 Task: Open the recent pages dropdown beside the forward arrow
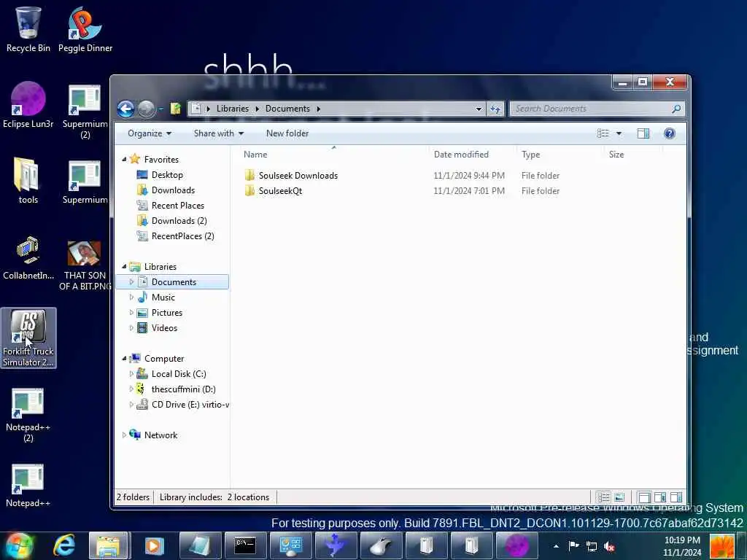coord(160,109)
